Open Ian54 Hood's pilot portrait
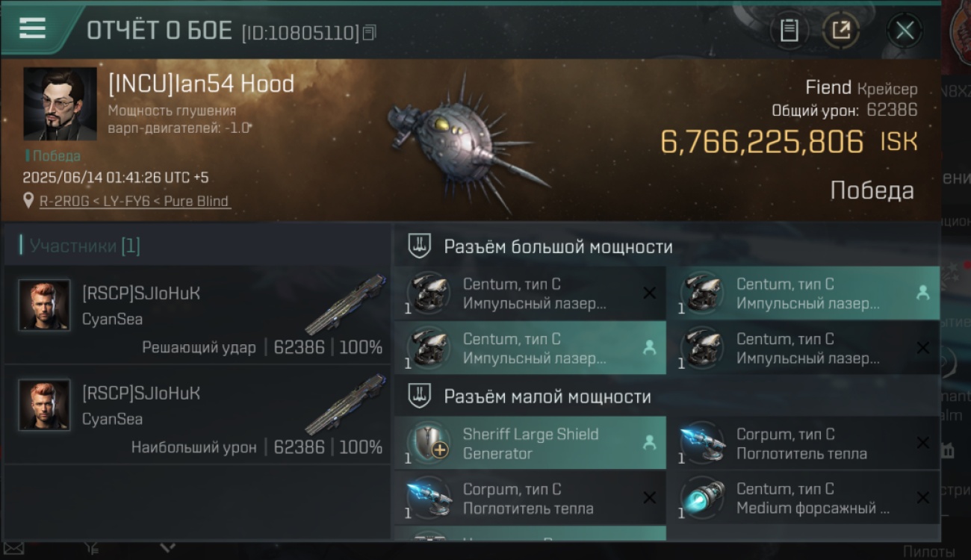971x560 pixels. point(60,104)
